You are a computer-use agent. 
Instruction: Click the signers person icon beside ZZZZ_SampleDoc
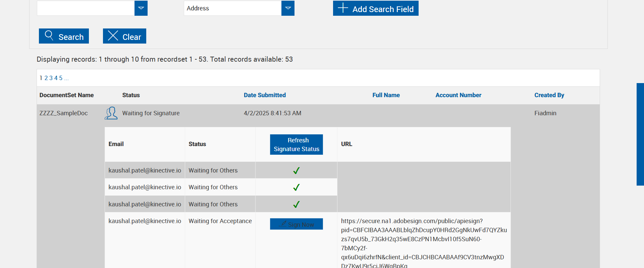(x=111, y=113)
